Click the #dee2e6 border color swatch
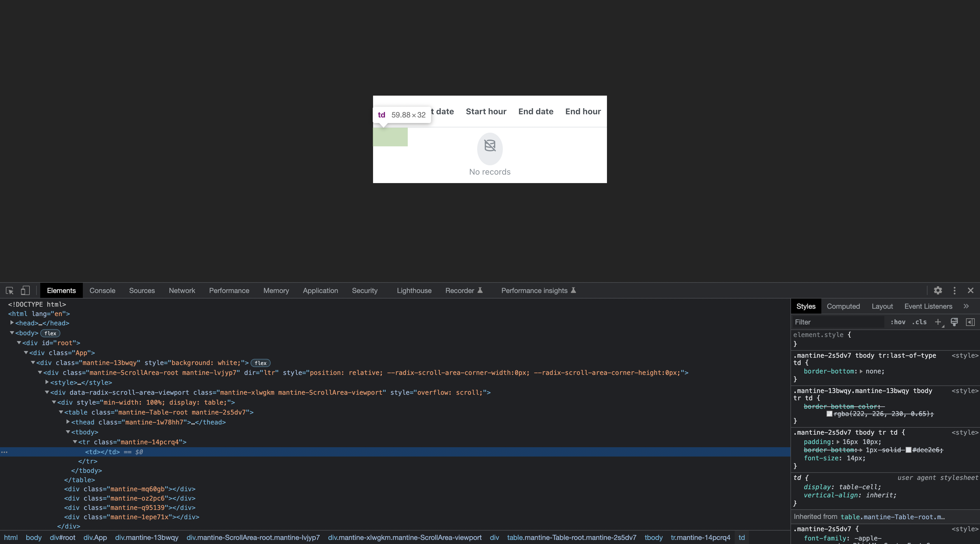This screenshot has width=980, height=544. click(x=909, y=450)
